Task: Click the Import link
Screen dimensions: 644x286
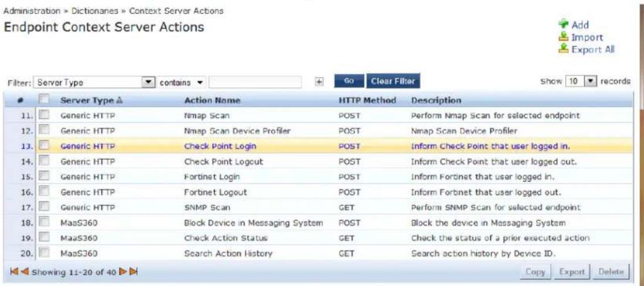Action: [x=587, y=38]
